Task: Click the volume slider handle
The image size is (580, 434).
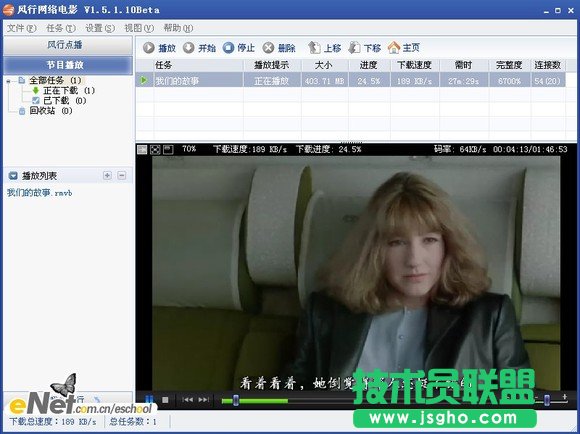Action: click(x=547, y=399)
